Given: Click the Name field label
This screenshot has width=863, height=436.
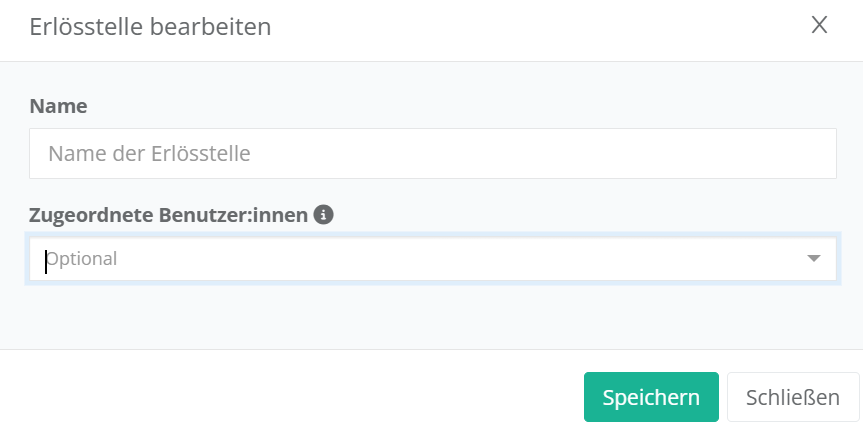Looking at the screenshot, I should pos(59,106).
